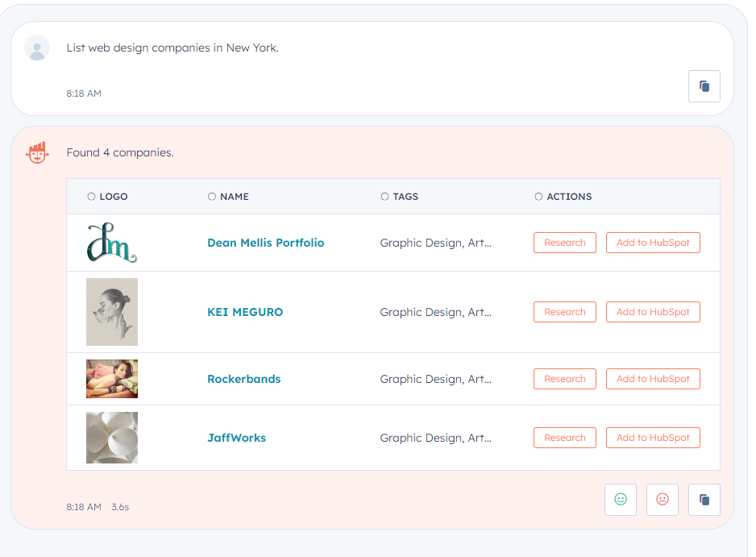The height and width of the screenshot is (557, 756).
Task: Click the user avatar icon
Action: click(x=37, y=48)
